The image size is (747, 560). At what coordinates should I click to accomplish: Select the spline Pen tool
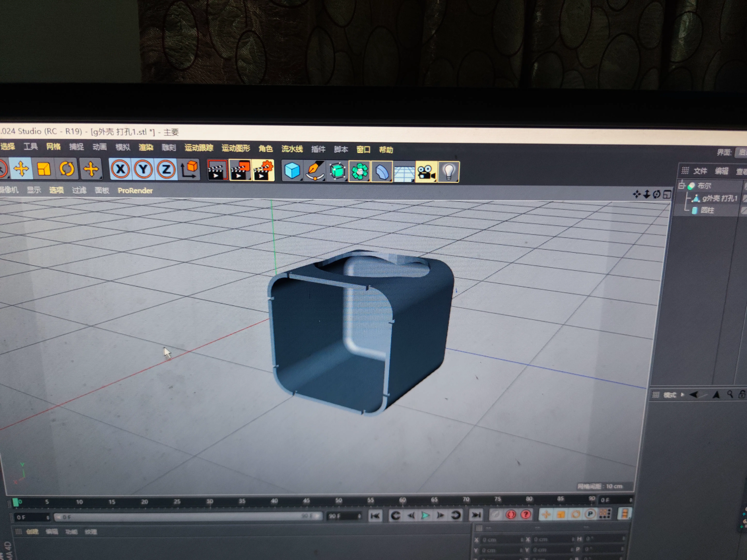click(x=314, y=171)
